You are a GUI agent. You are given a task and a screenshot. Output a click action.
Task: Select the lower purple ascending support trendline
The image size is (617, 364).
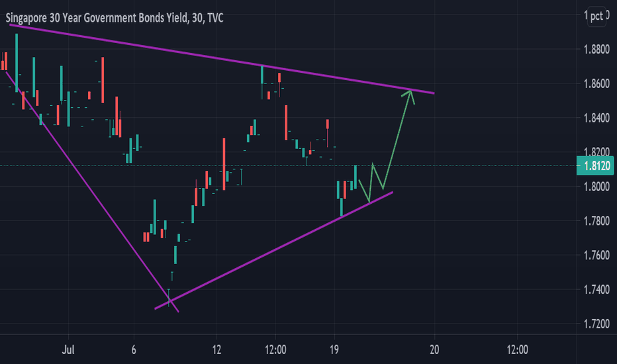(x=273, y=250)
